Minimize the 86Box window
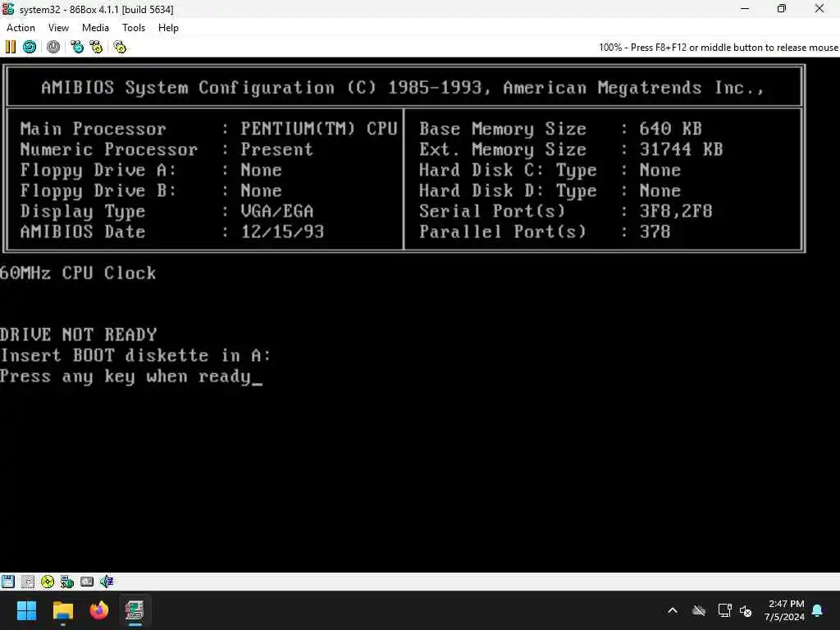Screen dimensions: 840x630 (x=745, y=9)
